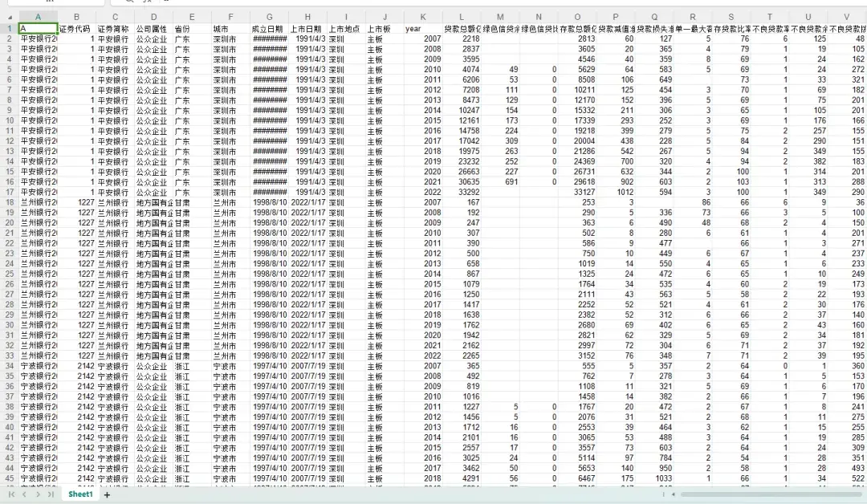Click the select-all triangle above row numbers

click(x=10, y=17)
